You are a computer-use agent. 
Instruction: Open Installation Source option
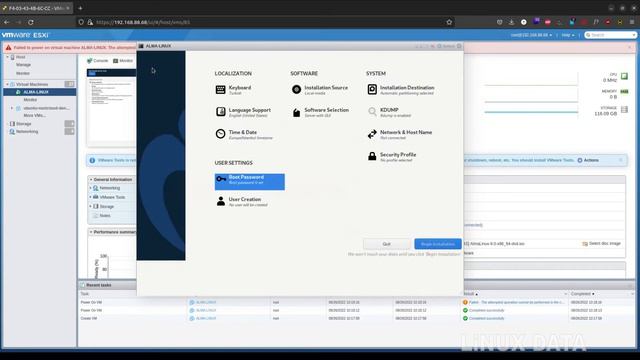tap(320, 90)
